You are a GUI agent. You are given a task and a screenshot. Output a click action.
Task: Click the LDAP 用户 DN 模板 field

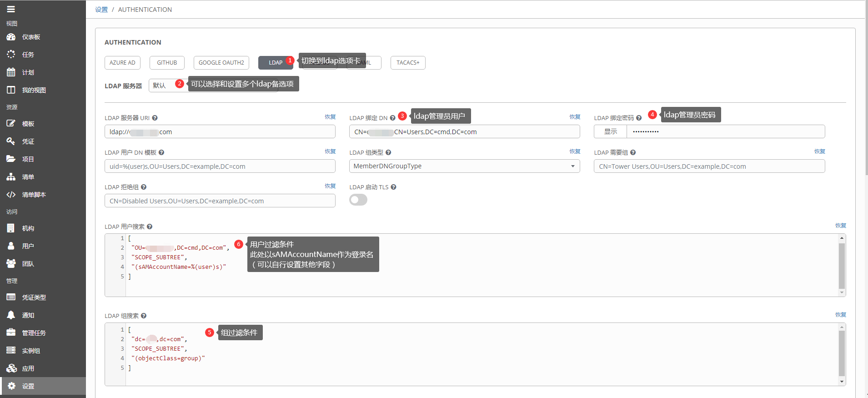pyautogui.click(x=220, y=166)
